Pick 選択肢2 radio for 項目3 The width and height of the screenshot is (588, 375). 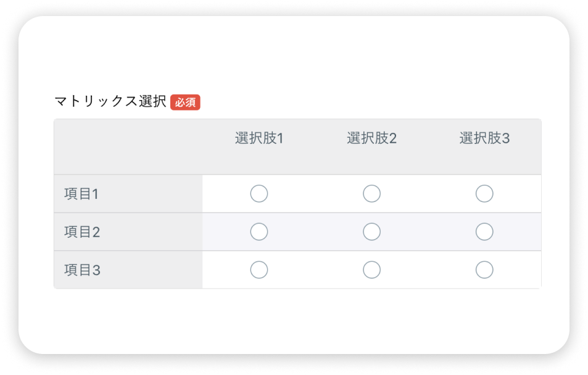point(371,270)
